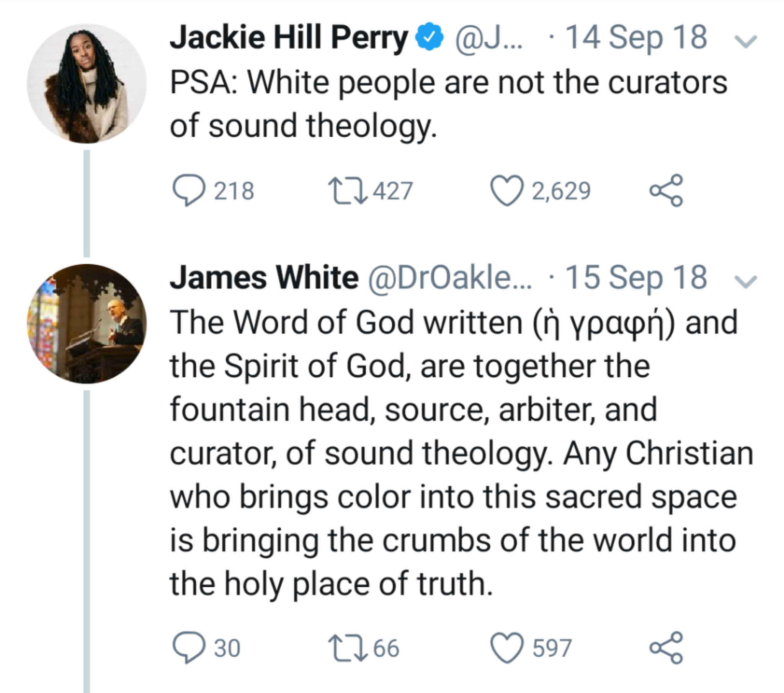Reply to Jackie Hill Perry's tweet
The width and height of the screenshot is (784, 693).
click(x=188, y=191)
